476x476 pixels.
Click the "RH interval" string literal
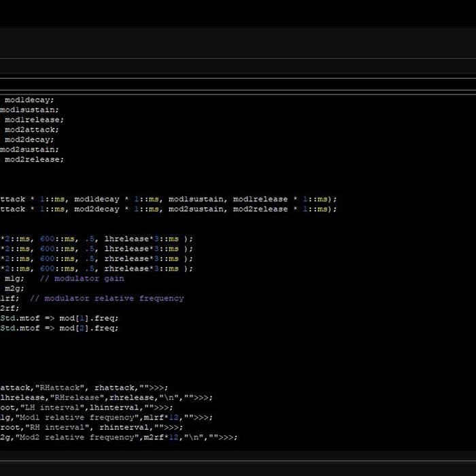click(x=56, y=428)
